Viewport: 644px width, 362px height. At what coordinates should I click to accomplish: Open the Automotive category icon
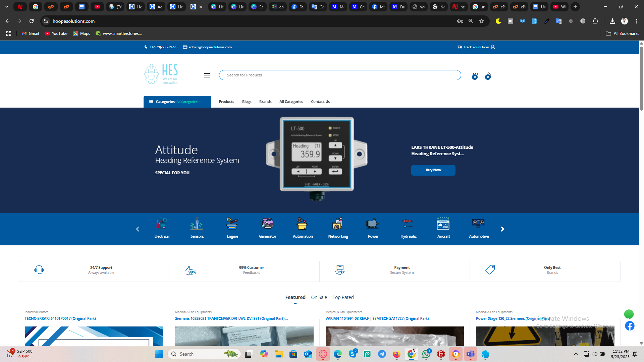click(479, 224)
